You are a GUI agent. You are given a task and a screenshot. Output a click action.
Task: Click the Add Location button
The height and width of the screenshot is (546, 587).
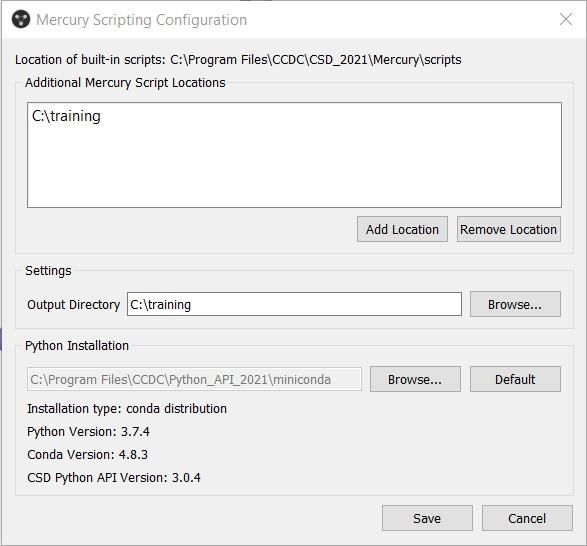pyautogui.click(x=402, y=229)
